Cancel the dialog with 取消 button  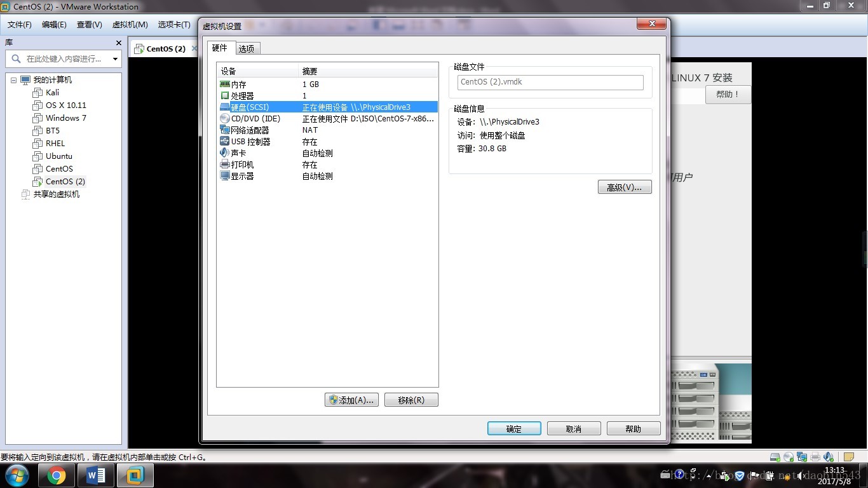tap(574, 429)
